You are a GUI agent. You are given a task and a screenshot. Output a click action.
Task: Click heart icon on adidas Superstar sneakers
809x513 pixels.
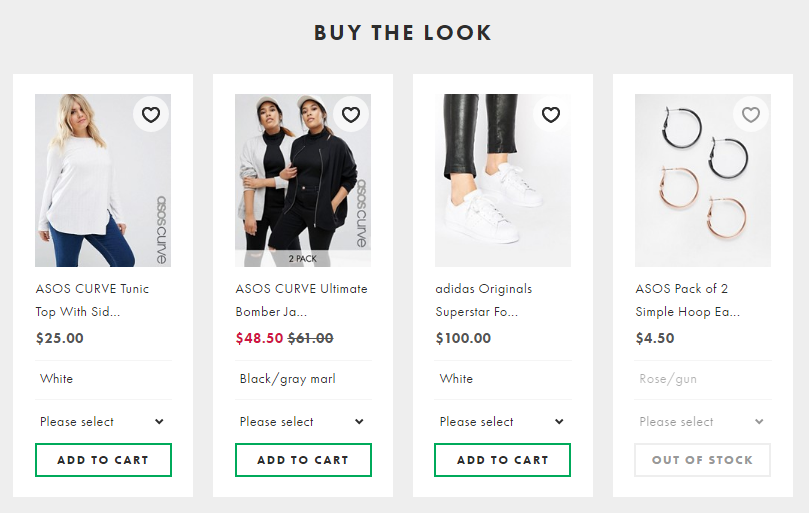coord(551,114)
